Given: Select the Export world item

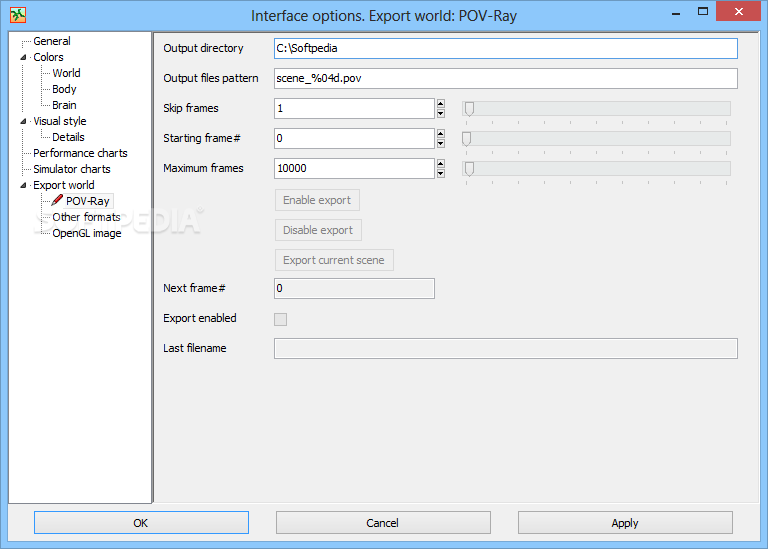Looking at the screenshot, I should [x=64, y=185].
